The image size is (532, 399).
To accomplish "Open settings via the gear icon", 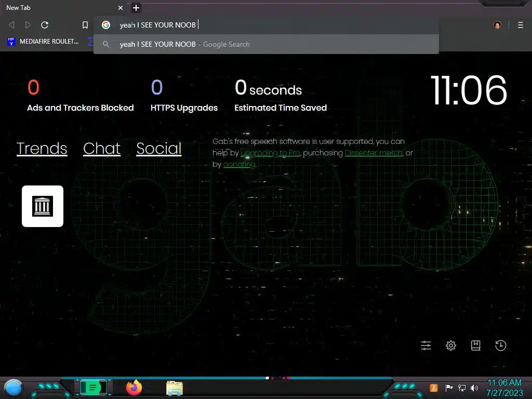I will click(x=451, y=345).
